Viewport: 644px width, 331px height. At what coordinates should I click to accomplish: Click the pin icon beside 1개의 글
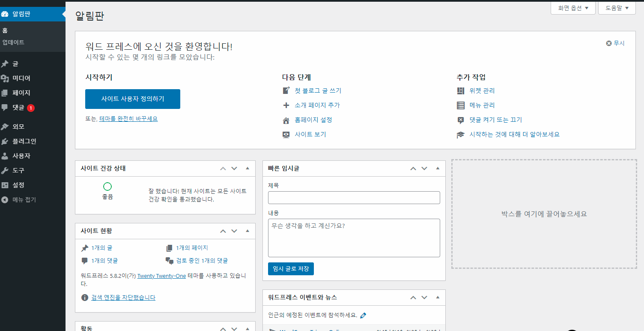(x=85, y=248)
